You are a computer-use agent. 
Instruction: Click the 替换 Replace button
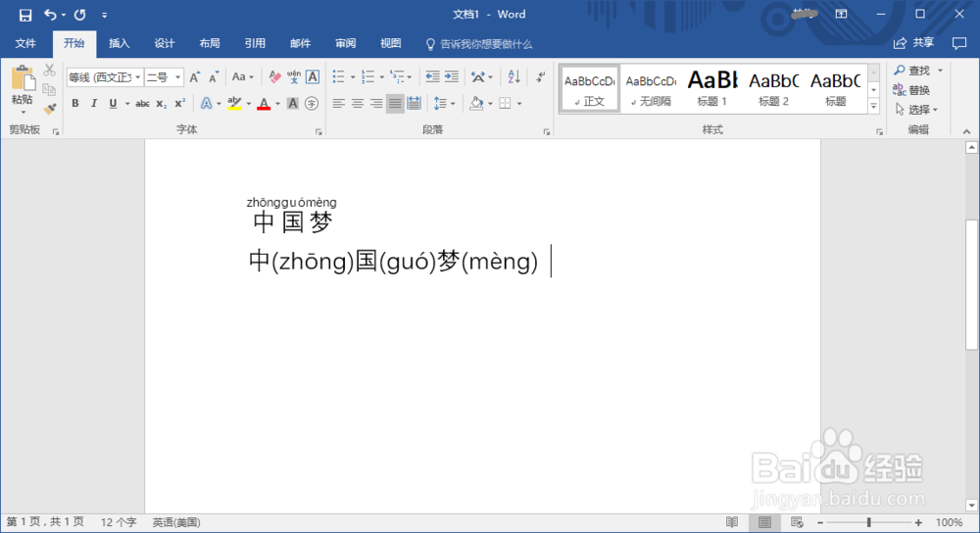911,90
